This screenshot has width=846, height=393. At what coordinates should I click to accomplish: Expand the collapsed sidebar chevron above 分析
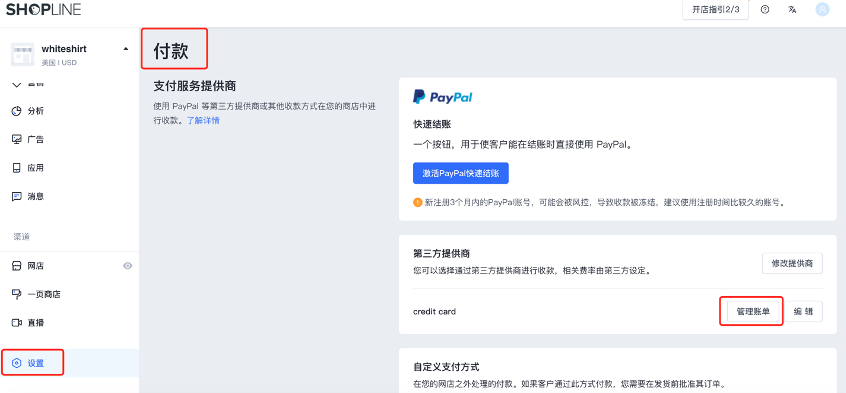click(x=17, y=84)
